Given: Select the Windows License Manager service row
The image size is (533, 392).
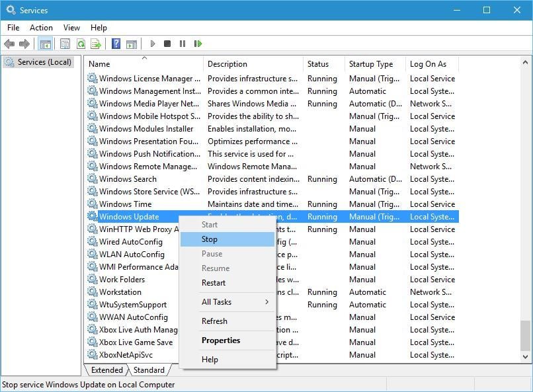Looking at the screenshot, I should (272, 79).
